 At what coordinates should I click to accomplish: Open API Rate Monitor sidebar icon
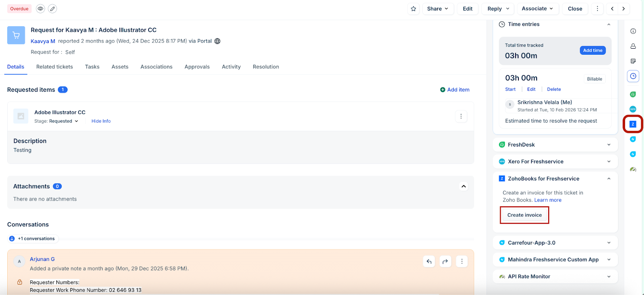click(633, 169)
